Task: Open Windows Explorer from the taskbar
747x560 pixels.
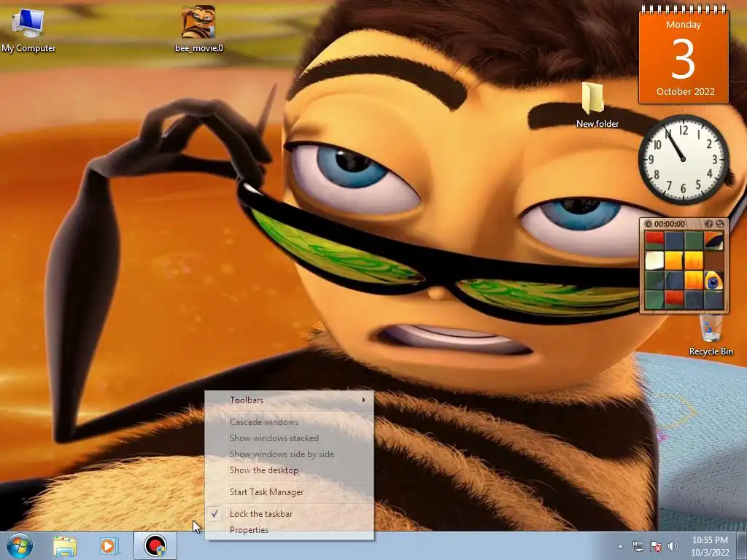Action: coord(65,546)
